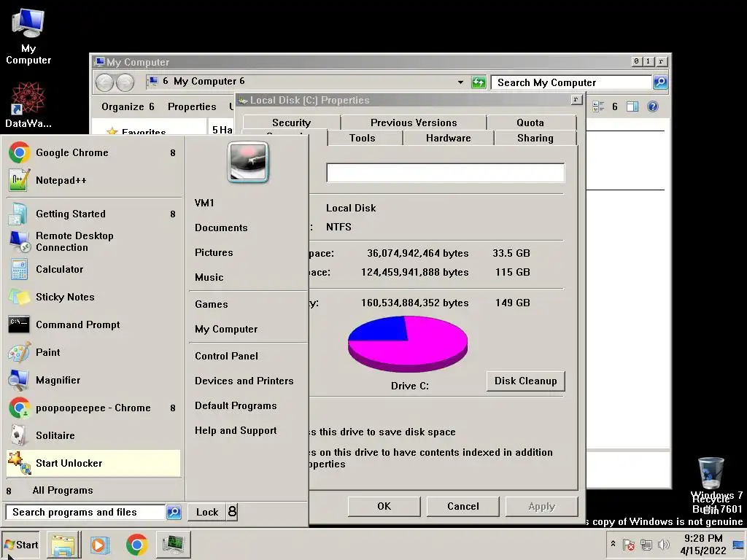Open Sticky Notes
Image resolution: width=747 pixels, height=560 pixels.
coord(93,297)
